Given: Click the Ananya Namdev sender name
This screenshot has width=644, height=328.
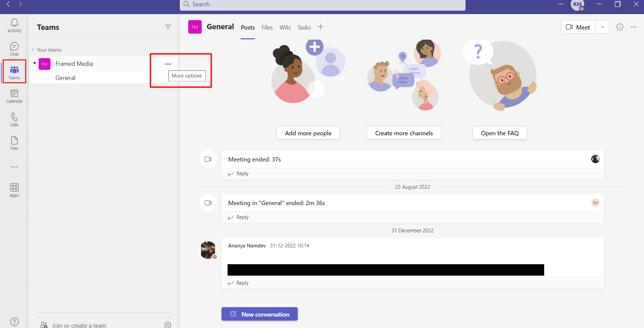Looking at the screenshot, I should click(x=247, y=246).
